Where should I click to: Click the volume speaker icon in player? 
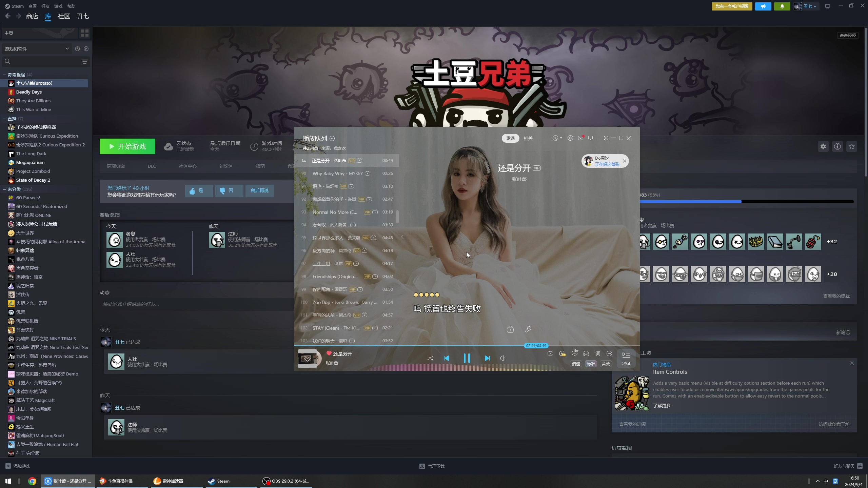coord(503,358)
